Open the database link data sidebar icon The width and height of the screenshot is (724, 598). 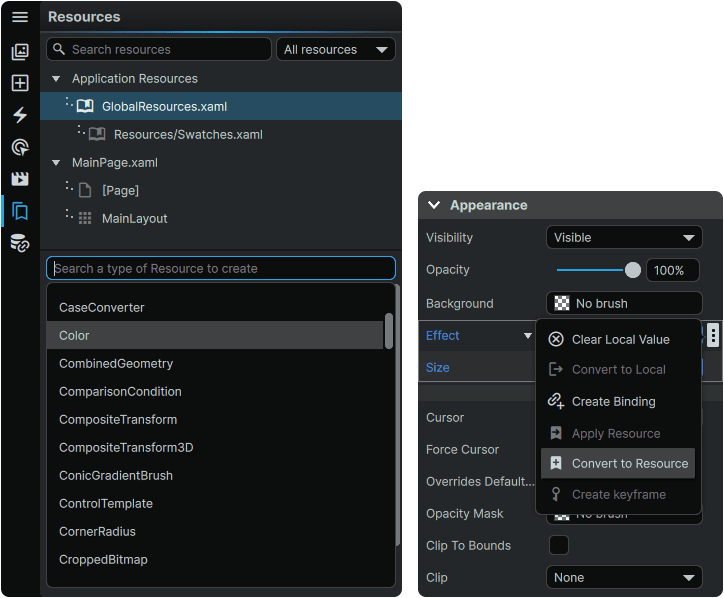[20, 243]
